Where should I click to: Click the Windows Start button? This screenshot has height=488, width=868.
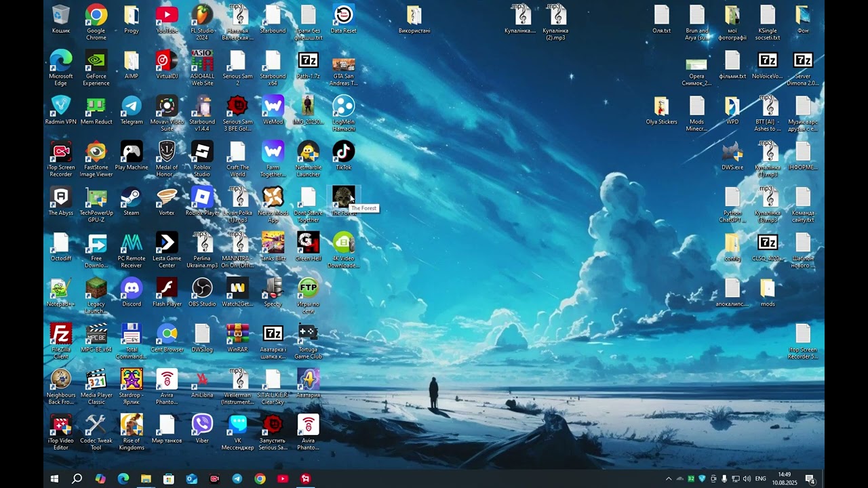tap(54, 479)
